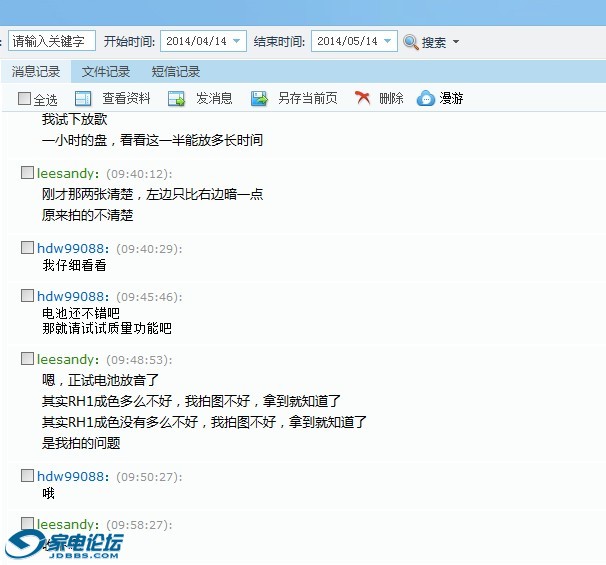Click the red 删除 delete icon
Viewport: 606px width, 565px height.
tap(363, 98)
